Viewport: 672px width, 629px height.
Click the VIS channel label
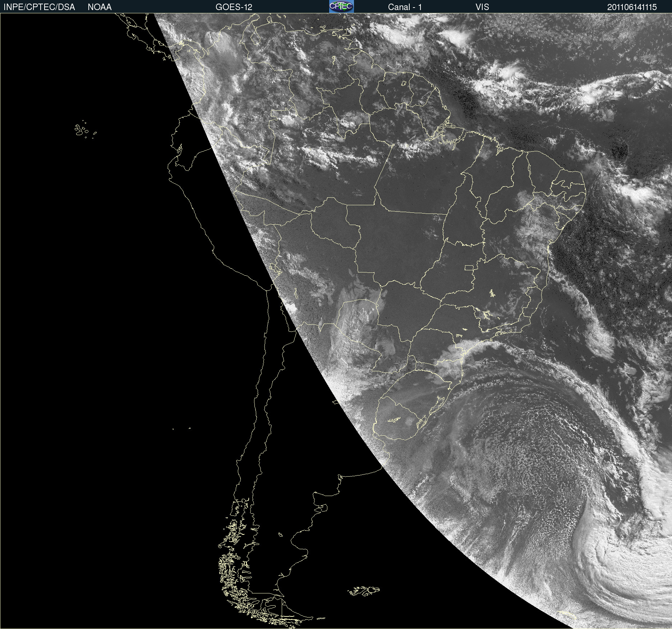click(x=482, y=7)
